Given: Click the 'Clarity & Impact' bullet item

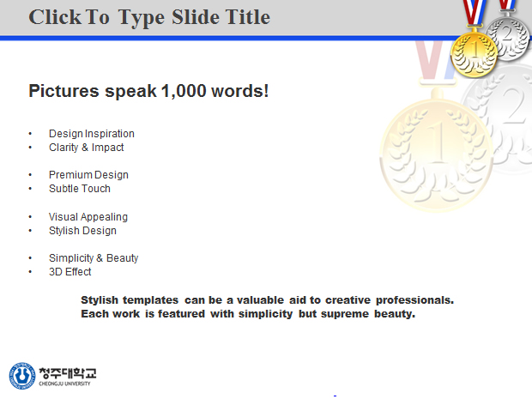Looking at the screenshot, I should click(x=86, y=148).
